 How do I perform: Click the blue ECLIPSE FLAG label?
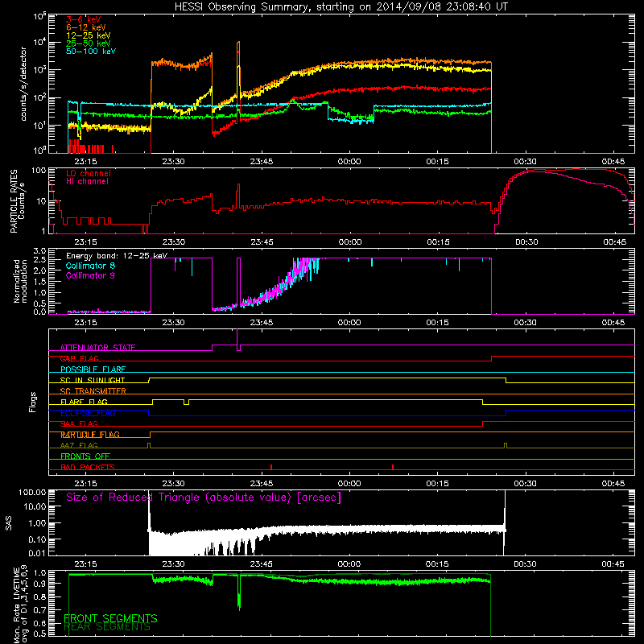pyautogui.click(x=88, y=413)
